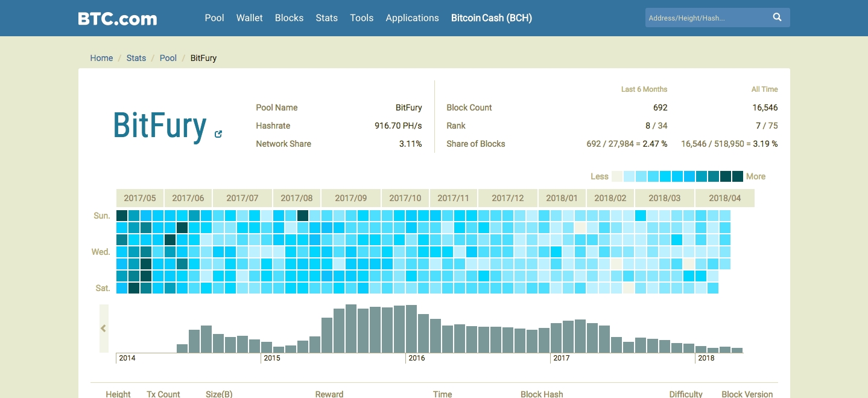
Task: Pick the 2018/01 month header
Action: pyautogui.click(x=562, y=198)
